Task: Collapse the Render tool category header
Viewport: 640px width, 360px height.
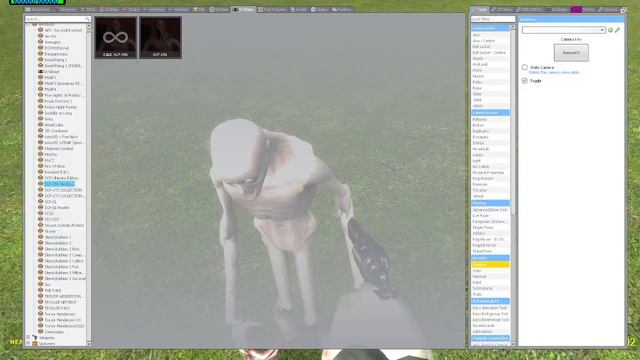Action: [490, 258]
